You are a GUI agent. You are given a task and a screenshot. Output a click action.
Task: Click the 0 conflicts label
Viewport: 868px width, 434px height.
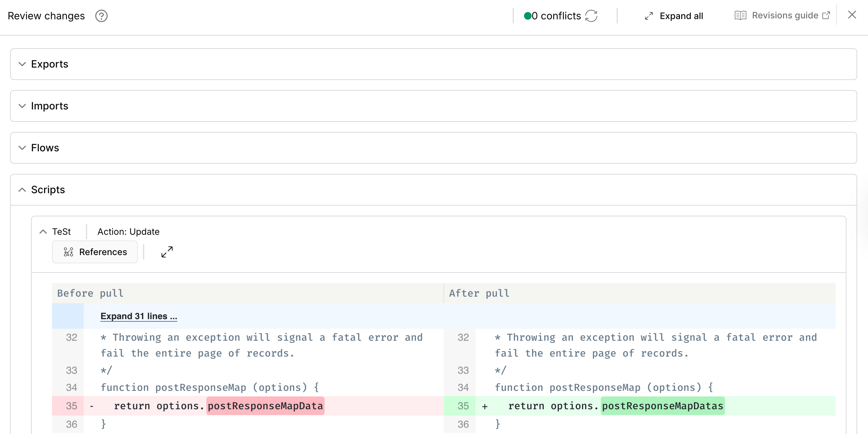(x=556, y=16)
